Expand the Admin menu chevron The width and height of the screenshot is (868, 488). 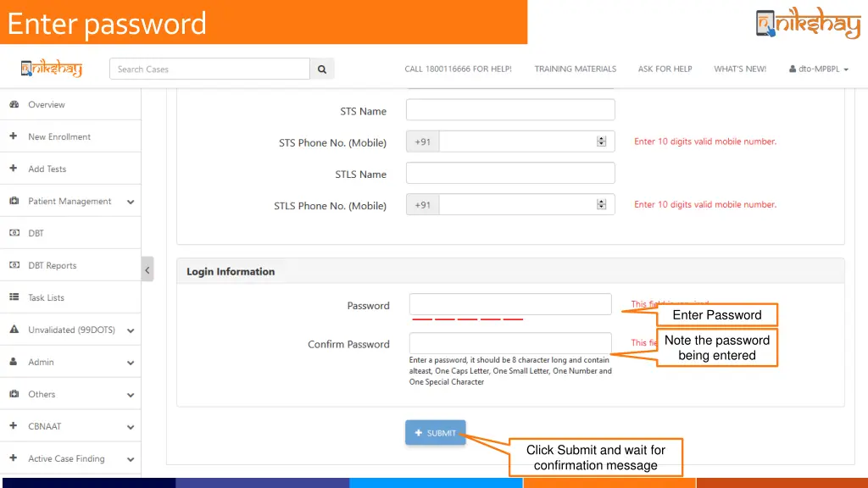tap(131, 363)
